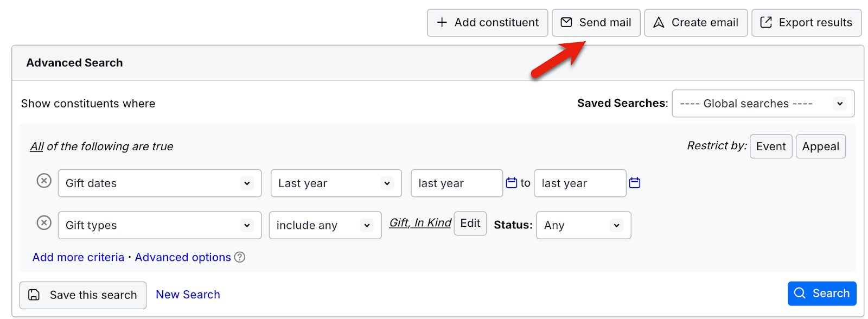Open the start date calendar picker
This screenshot has height=319, width=868.
pos(511,183)
